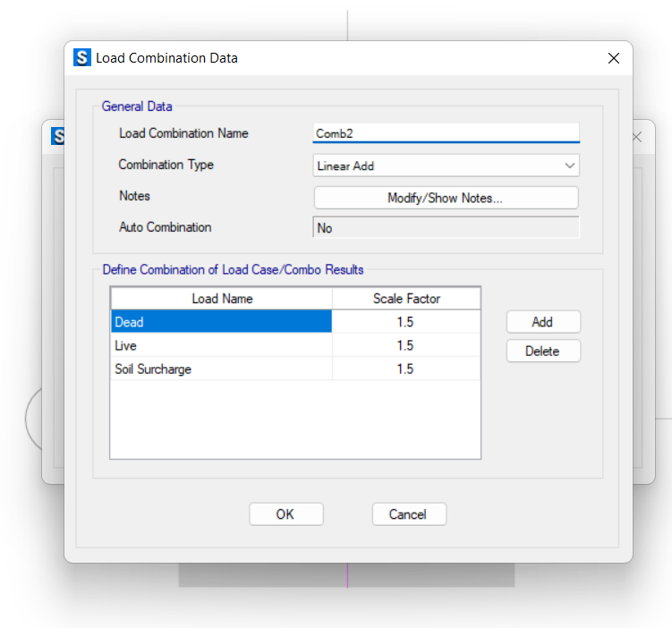The image size is (672, 628).
Task: Click the Auto Combination field showing No
Action: coord(446,227)
